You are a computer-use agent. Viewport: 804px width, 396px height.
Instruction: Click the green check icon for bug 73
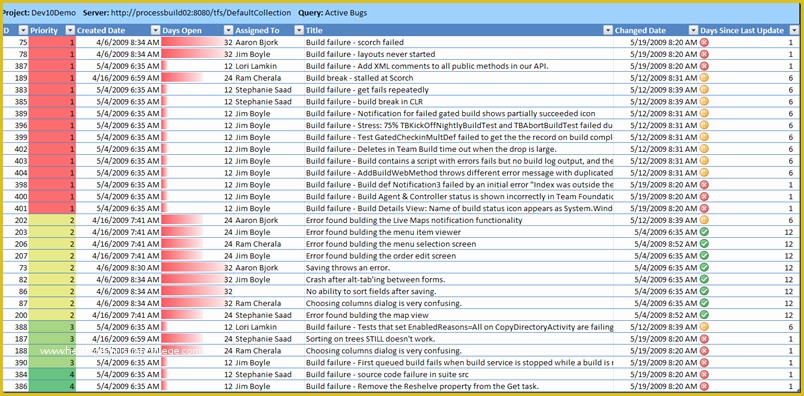coord(705,268)
